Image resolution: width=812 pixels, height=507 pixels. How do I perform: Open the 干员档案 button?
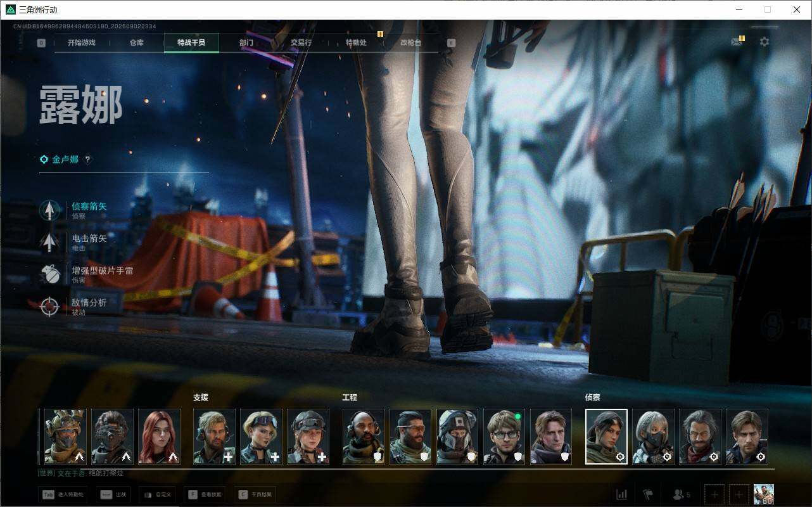(255, 494)
